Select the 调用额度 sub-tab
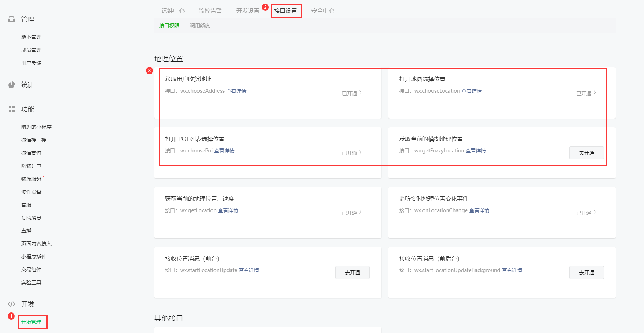 [200, 26]
